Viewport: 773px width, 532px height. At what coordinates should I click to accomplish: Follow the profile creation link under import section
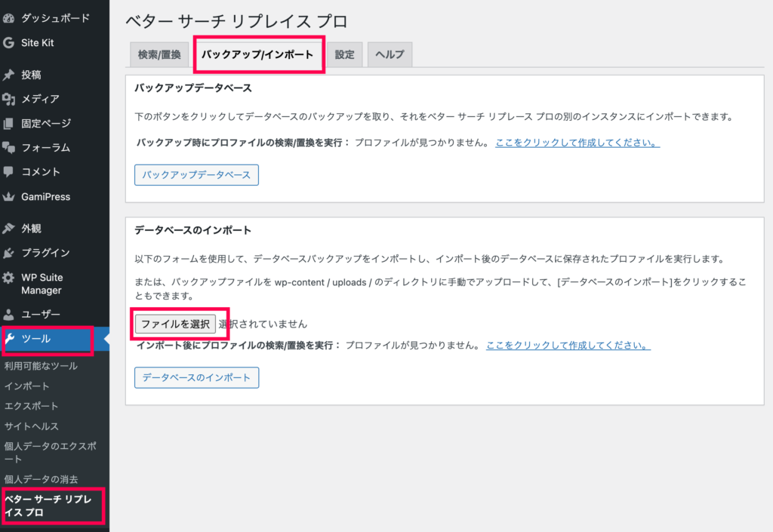click(568, 346)
